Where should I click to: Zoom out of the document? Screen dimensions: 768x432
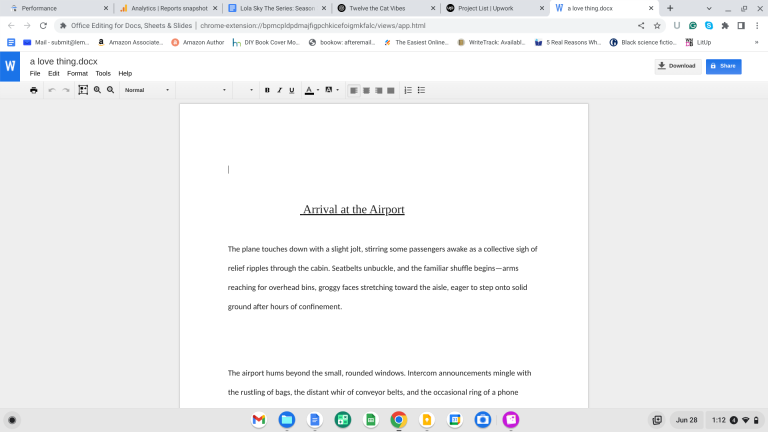pos(111,90)
